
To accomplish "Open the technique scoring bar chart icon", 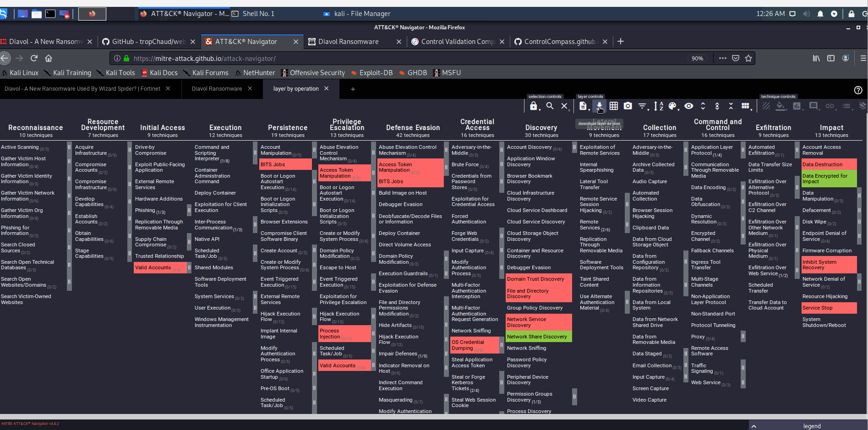I will pyautogui.click(x=797, y=106).
